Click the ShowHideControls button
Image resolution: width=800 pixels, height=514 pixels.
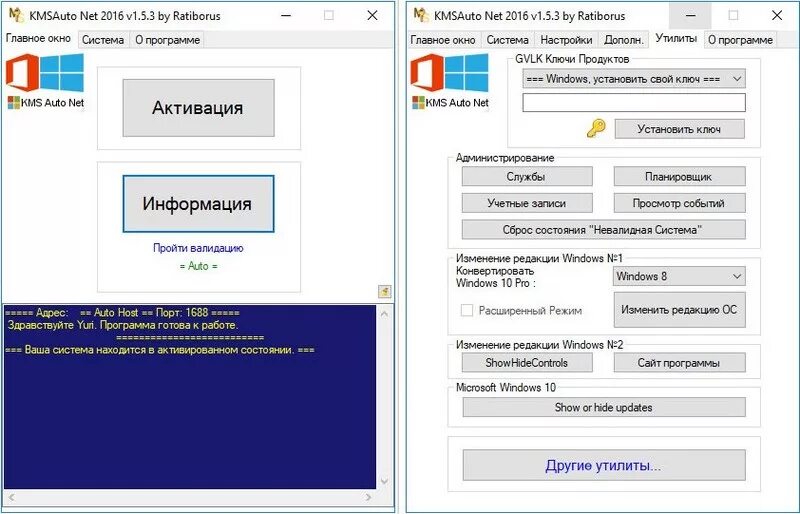coord(527,363)
